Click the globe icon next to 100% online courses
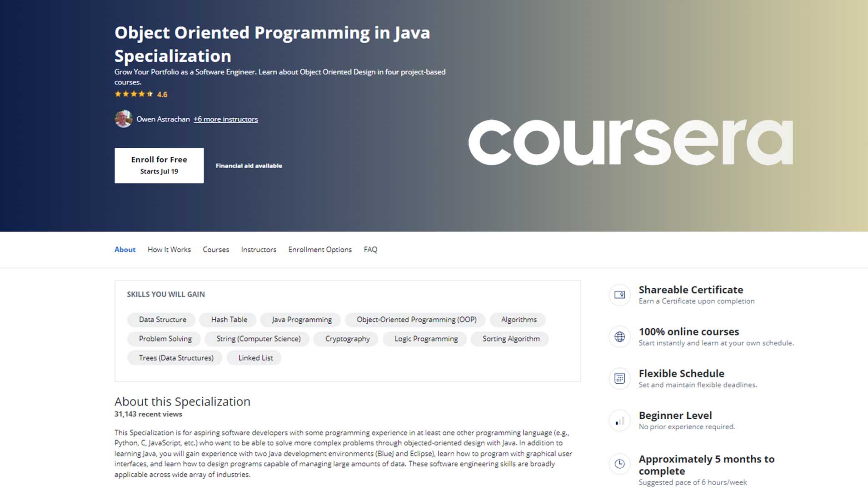868x491 pixels. point(619,336)
